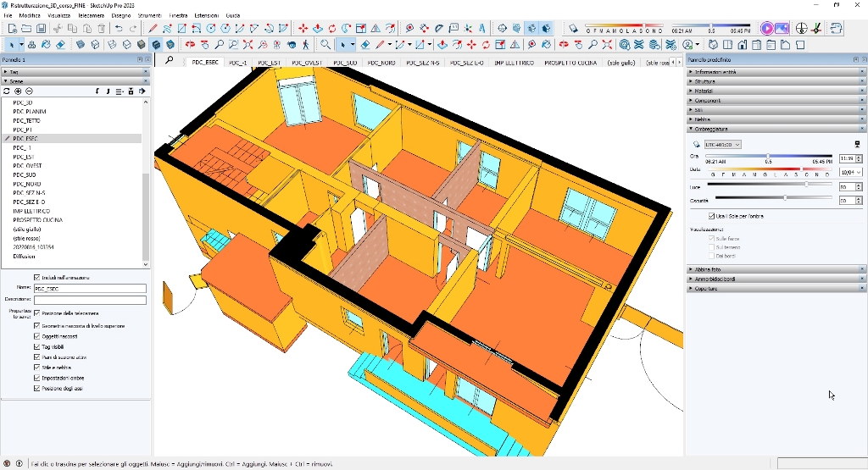This screenshot has width=868, height=470.
Task: Click the scene Nome input field
Action: coord(90,289)
